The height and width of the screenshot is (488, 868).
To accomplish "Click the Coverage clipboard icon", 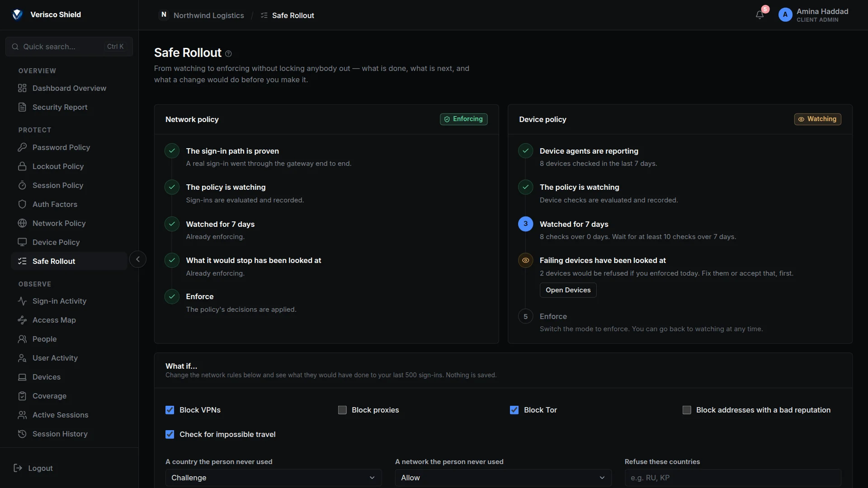I will pos(22,396).
